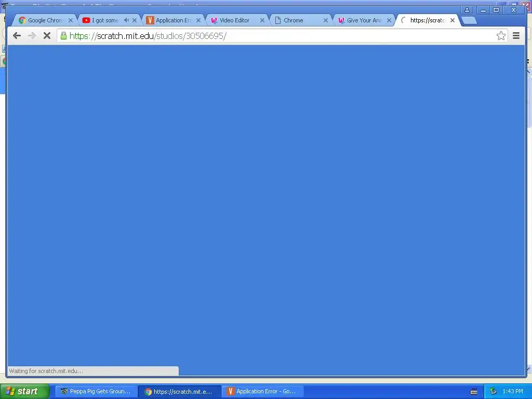Image resolution: width=532 pixels, height=399 pixels.
Task: Open a new tab button
Action: 469,20
